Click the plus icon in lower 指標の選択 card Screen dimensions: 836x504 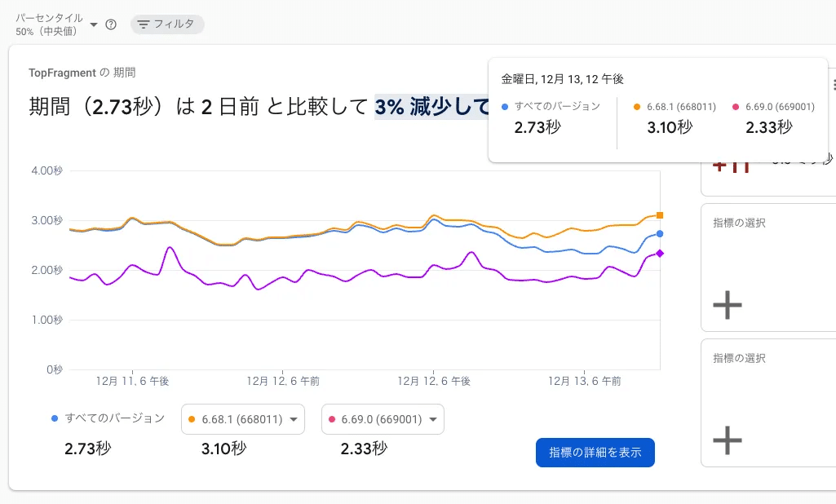[x=727, y=440]
